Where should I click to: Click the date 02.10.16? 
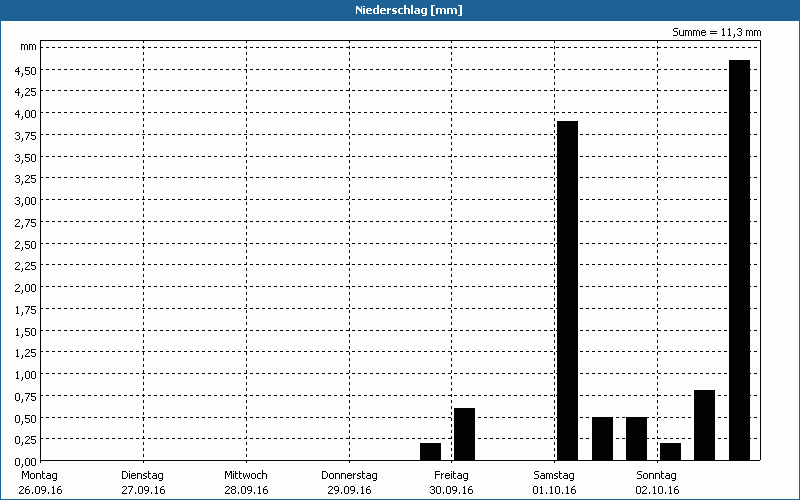(x=657, y=491)
